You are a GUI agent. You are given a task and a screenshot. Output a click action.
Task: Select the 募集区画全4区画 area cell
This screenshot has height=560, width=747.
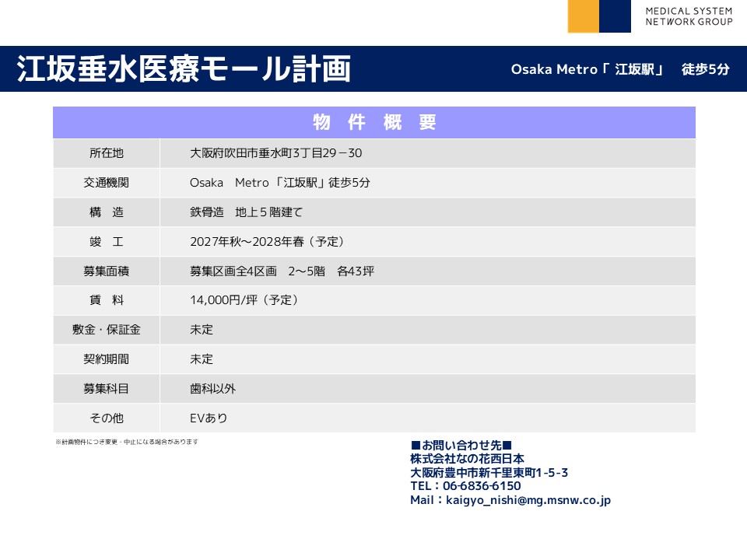[282, 271]
